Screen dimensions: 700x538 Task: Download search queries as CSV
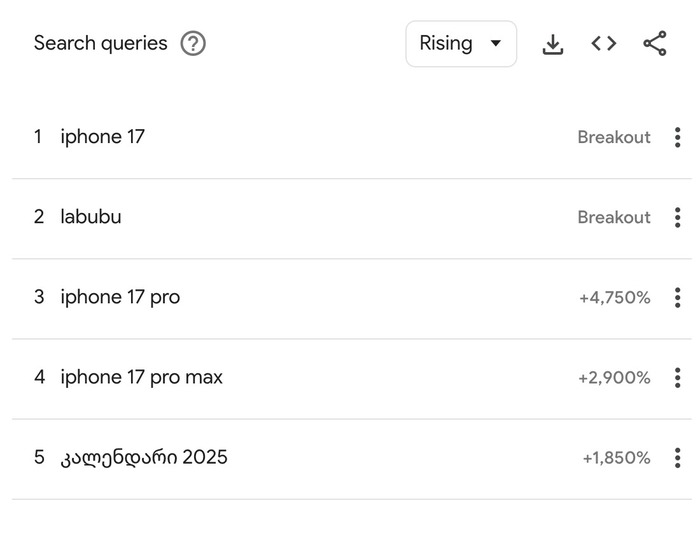click(x=553, y=44)
